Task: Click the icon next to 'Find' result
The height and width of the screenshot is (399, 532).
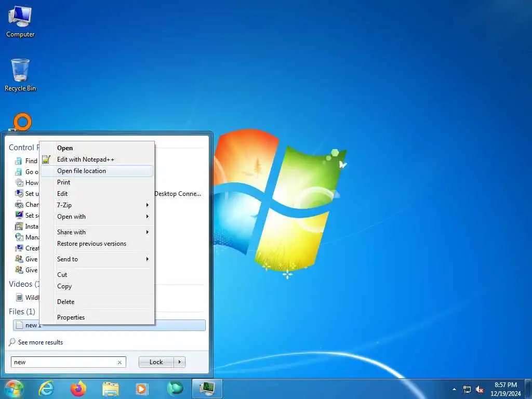Action: (x=19, y=161)
